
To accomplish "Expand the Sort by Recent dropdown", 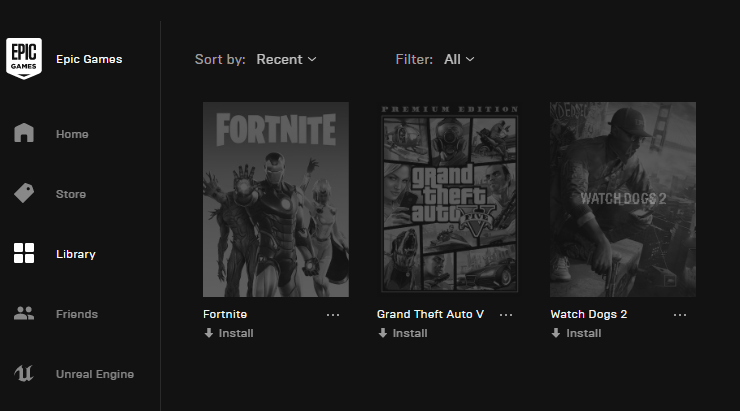I will click(286, 59).
